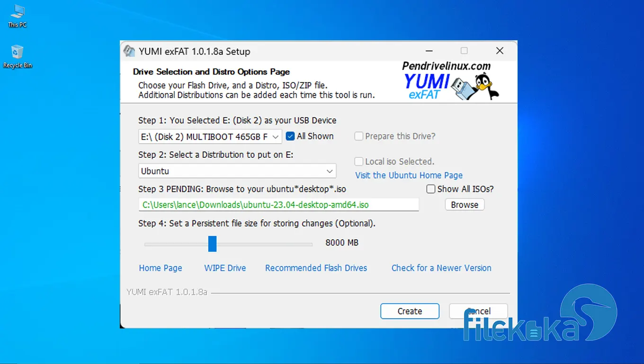Open the Visit the Ubuntu Home Page link
This screenshot has width=644, height=364.
pos(409,175)
